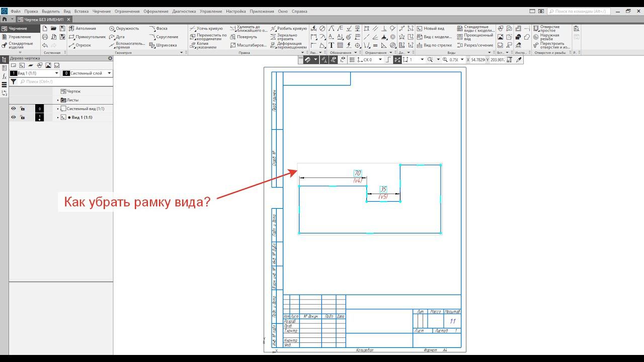Create a Новый вид
Viewport: 644px width, 362px height.
pyautogui.click(x=431, y=29)
